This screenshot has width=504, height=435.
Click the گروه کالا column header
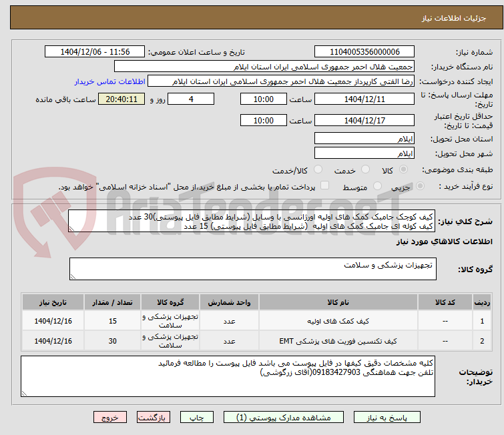170,302
